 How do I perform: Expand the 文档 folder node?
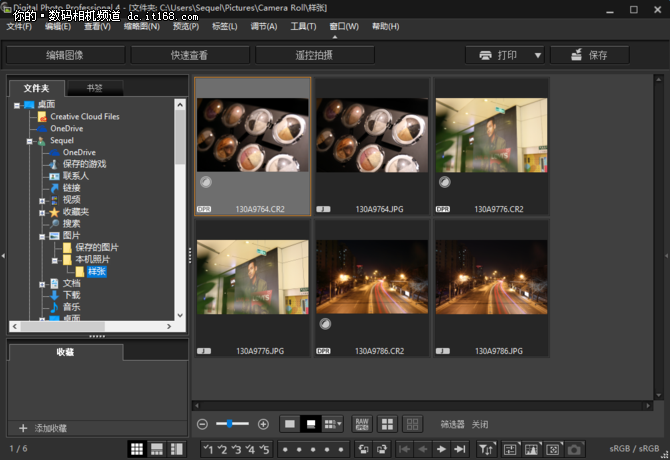coord(42,284)
